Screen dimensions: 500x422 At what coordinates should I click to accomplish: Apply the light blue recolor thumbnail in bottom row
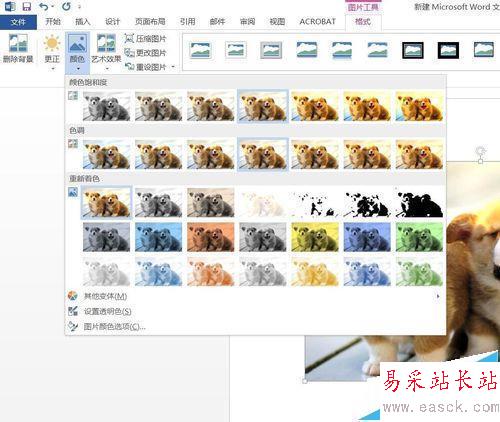(x=159, y=272)
